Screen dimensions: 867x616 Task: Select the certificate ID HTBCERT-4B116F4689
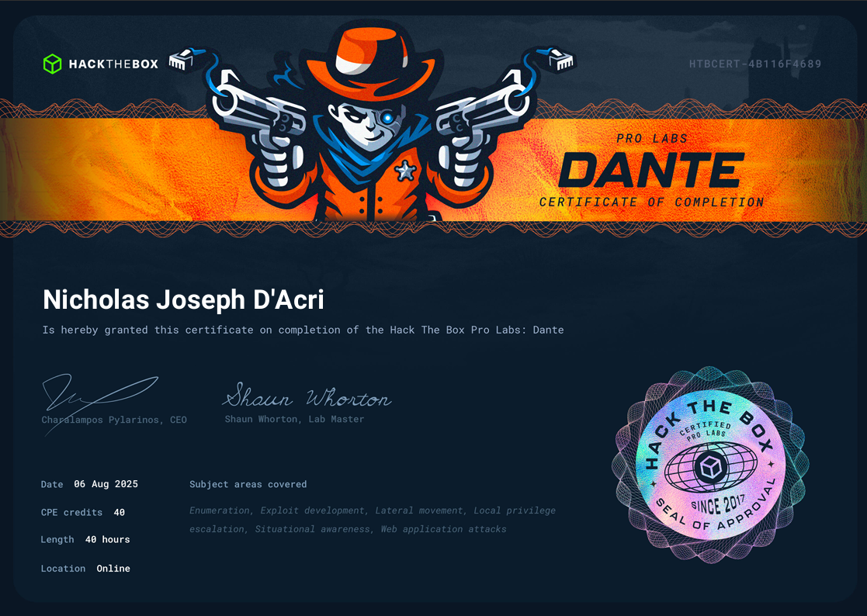point(754,64)
